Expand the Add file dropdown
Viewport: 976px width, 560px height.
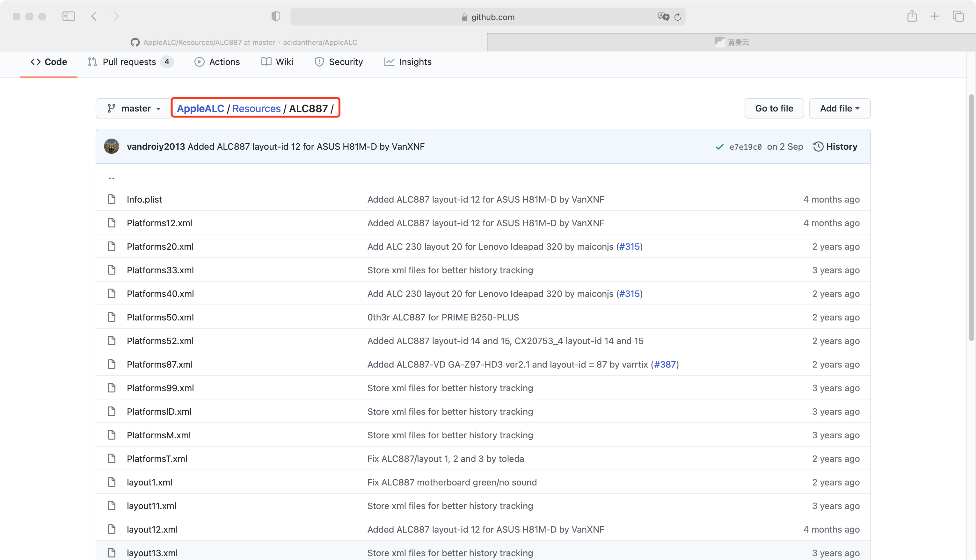tap(840, 108)
